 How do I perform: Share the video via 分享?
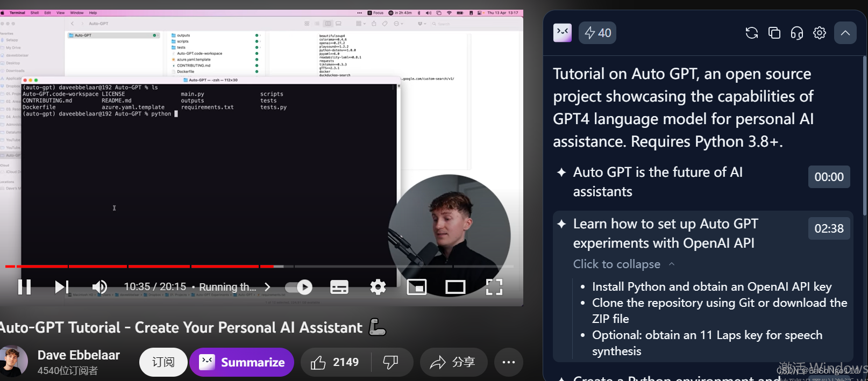453,362
